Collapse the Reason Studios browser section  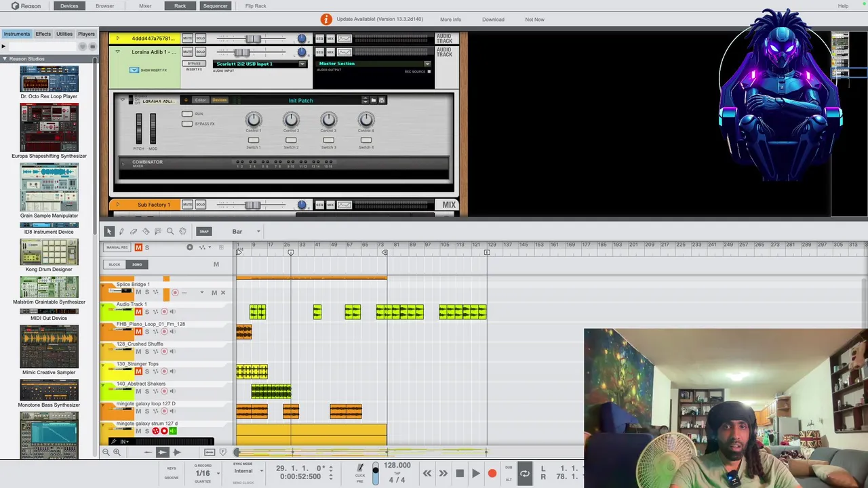(x=4, y=59)
